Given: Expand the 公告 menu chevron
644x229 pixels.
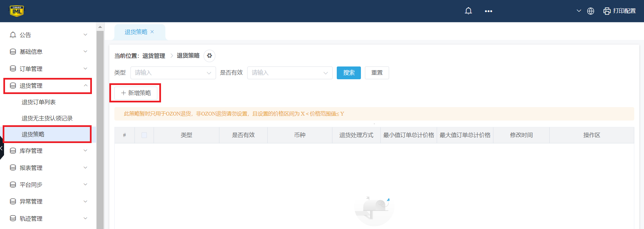Looking at the screenshot, I should [x=86, y=35].
